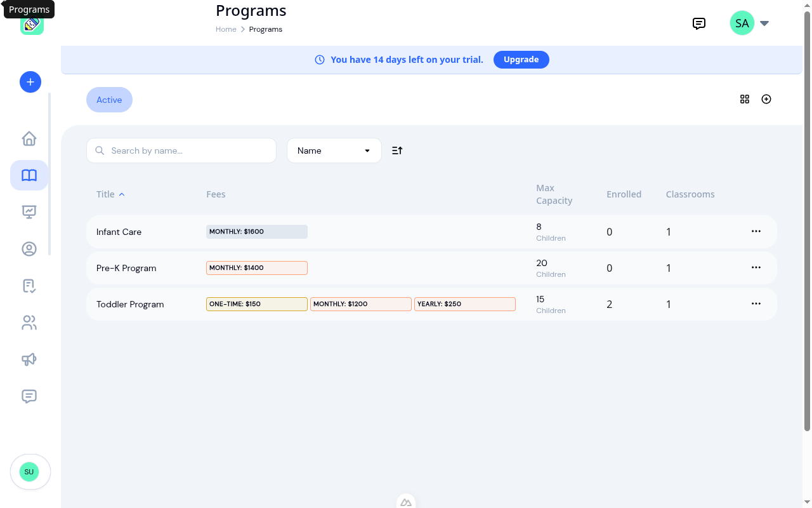Click the Upgrade button

[x=521, y=60]
